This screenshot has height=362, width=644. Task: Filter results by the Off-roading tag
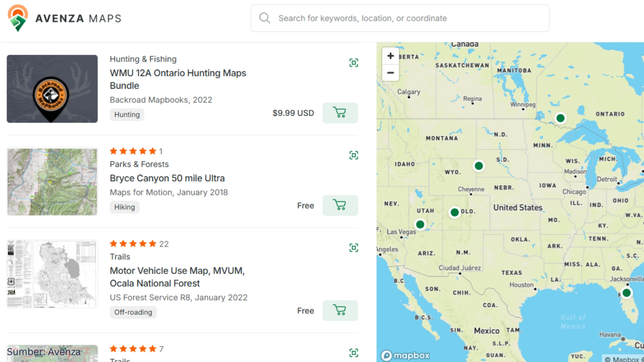[x=133, y=312]
